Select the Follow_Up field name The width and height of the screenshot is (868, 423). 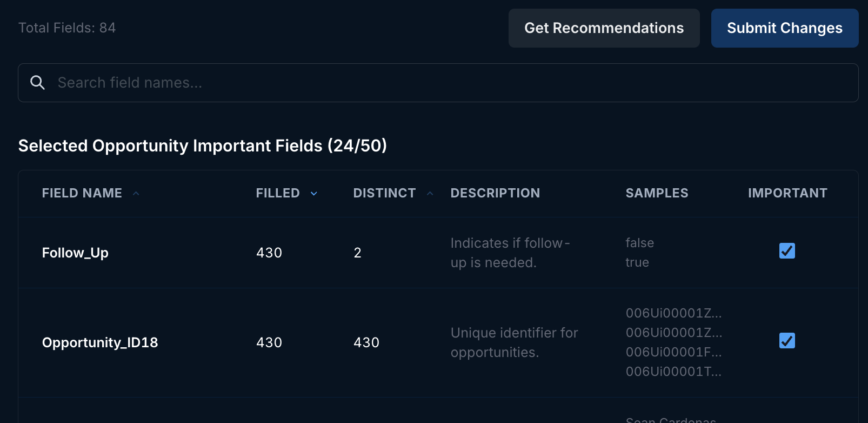pos(75,253)
